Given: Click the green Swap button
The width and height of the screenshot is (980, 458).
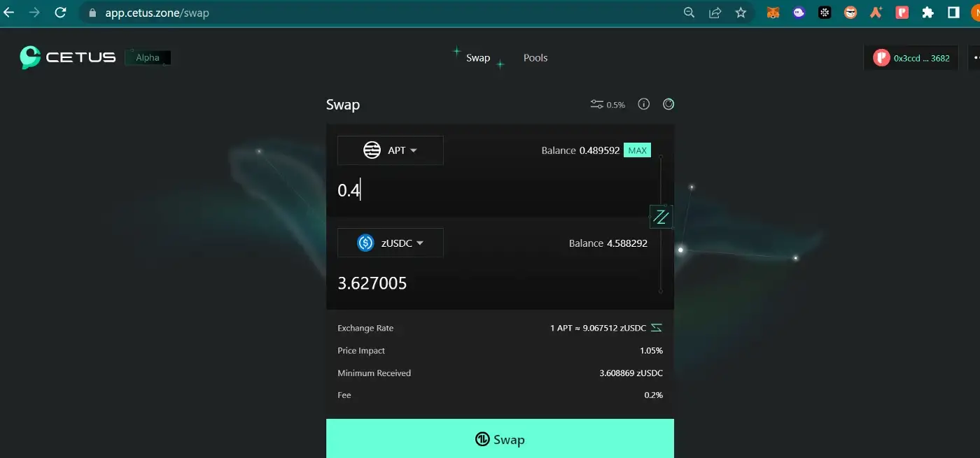Looking at the screenshot, I should pyautogui.click(x=500, y=438).
